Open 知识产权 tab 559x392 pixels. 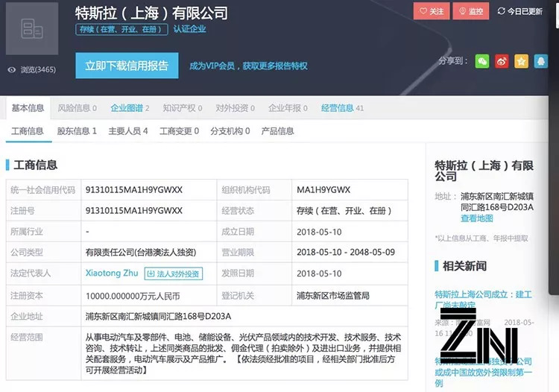[182, 108]
